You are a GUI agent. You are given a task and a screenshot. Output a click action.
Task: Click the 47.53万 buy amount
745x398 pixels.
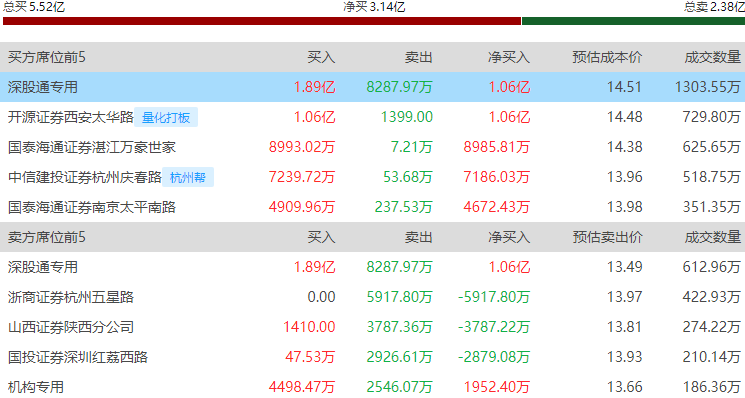pyautogui.click(x=310, y=357)
